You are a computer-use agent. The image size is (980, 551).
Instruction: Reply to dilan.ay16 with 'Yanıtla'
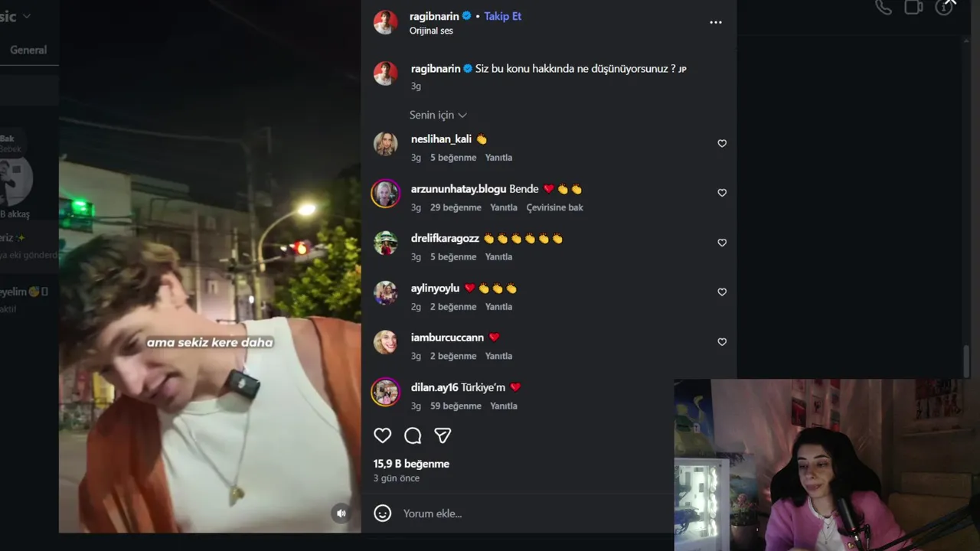(x=504, y=406)
